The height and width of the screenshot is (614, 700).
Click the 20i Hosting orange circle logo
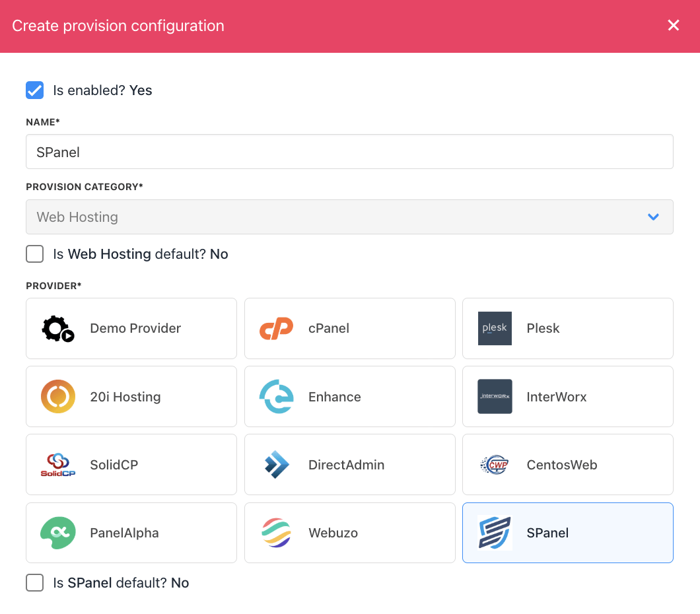coord(58,397)
